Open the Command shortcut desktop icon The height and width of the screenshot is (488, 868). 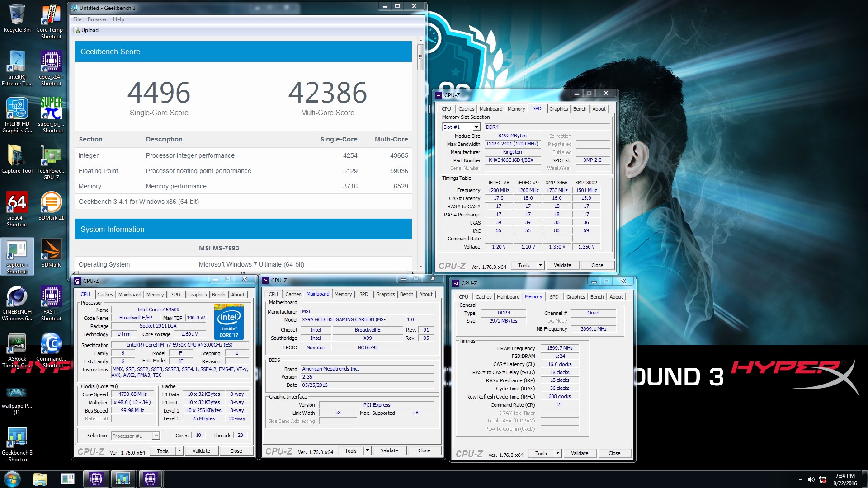point(51,351)
